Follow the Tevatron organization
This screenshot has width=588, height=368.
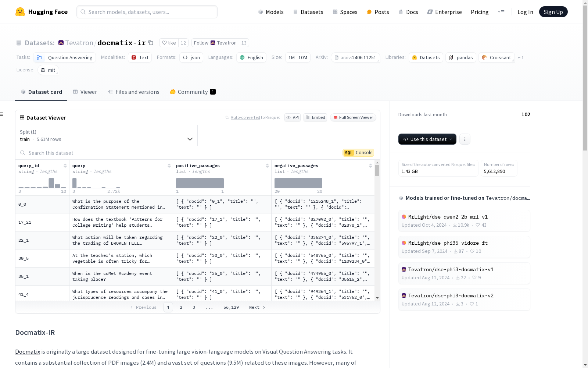pos(215,43)
